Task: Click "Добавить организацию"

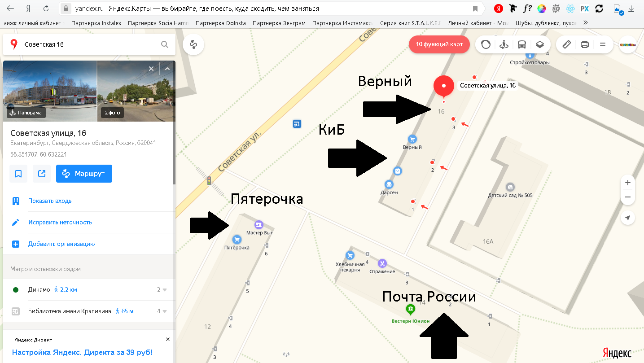Action: coord(61,244)
